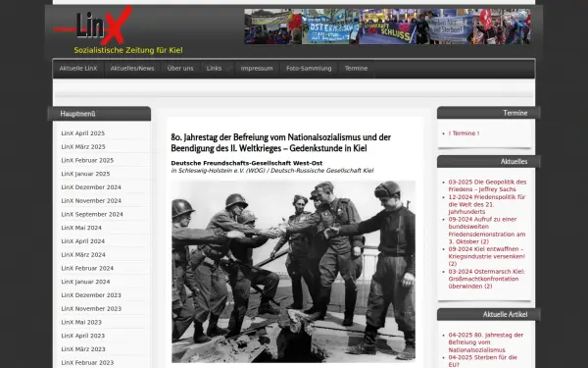Open 09-2024 Kiel entwaffnen – Kriegsindustrie versenken
The image size is (588, 368).
pos(487,256)
